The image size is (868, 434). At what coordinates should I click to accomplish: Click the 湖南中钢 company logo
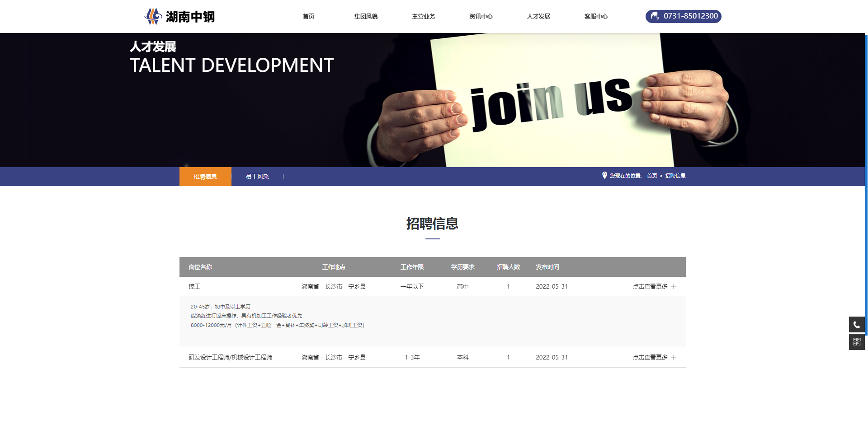click(x=179, y=16)
